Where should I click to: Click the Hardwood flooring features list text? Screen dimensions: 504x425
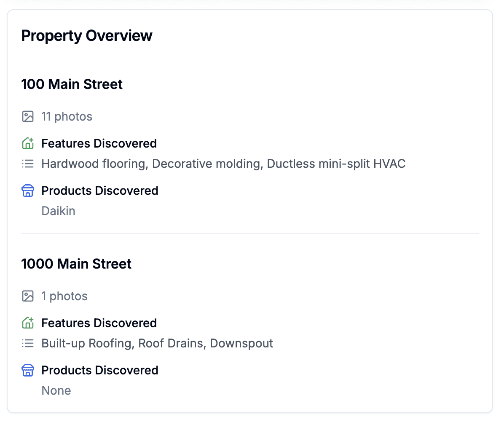click(x=223, y=164)
